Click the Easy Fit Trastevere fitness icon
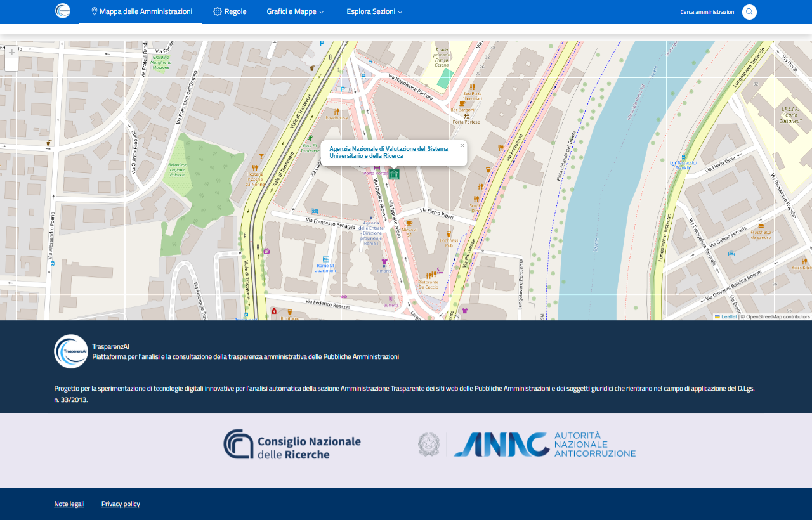The image size is (812, 520). click(310, 137)
